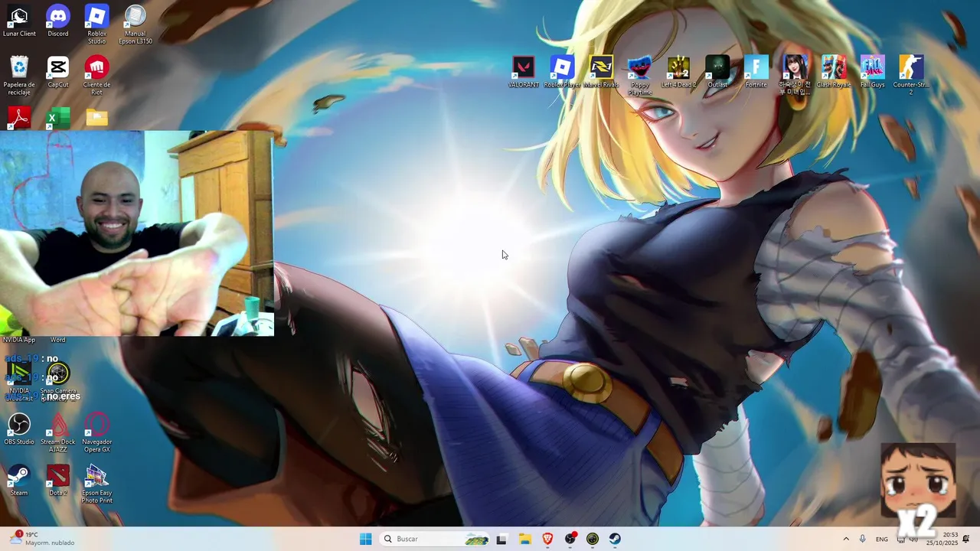
Task: Open File Explorer from the taskbar
Action: [x=524, y=539]
